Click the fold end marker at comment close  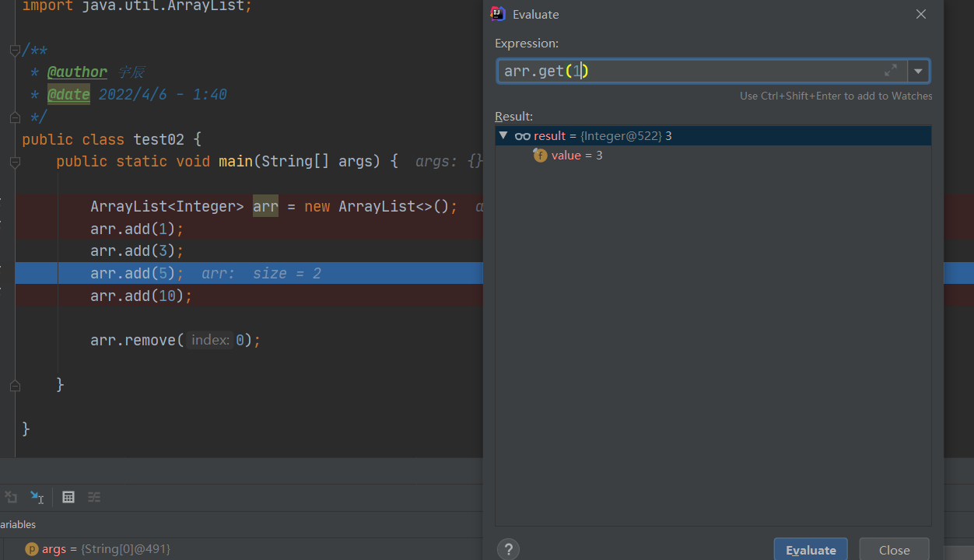(x=15, y=117)
